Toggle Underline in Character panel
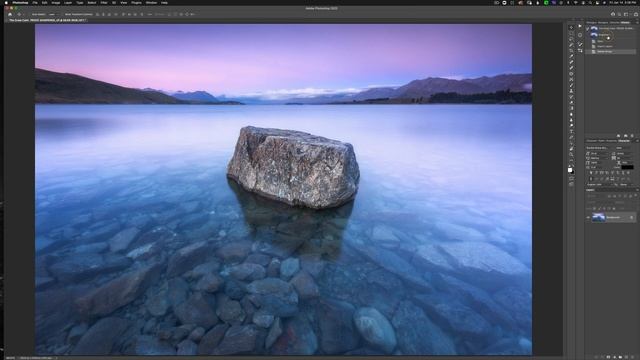640x360 pixels. [623, 172]
